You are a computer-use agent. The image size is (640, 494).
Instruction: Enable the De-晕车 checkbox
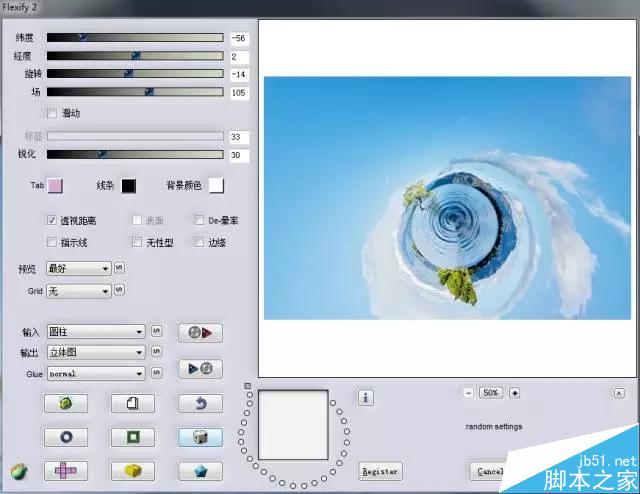(x=199, y=220)
